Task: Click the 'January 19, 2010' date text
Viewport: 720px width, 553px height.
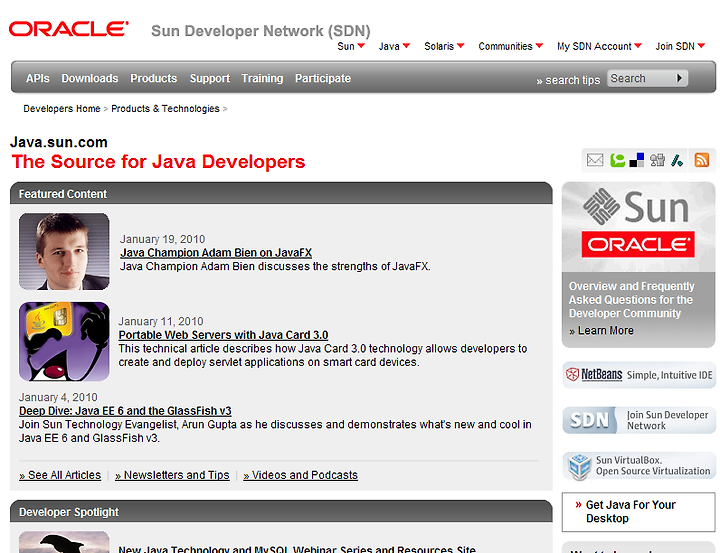Action: (x=163, y=239)
